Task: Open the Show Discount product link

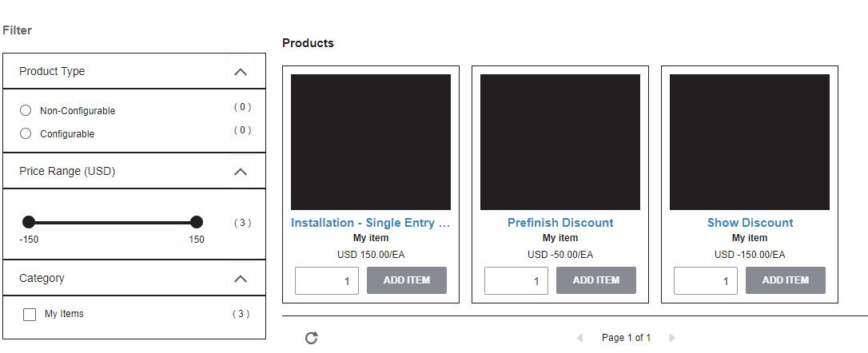Action: [750, 223]
